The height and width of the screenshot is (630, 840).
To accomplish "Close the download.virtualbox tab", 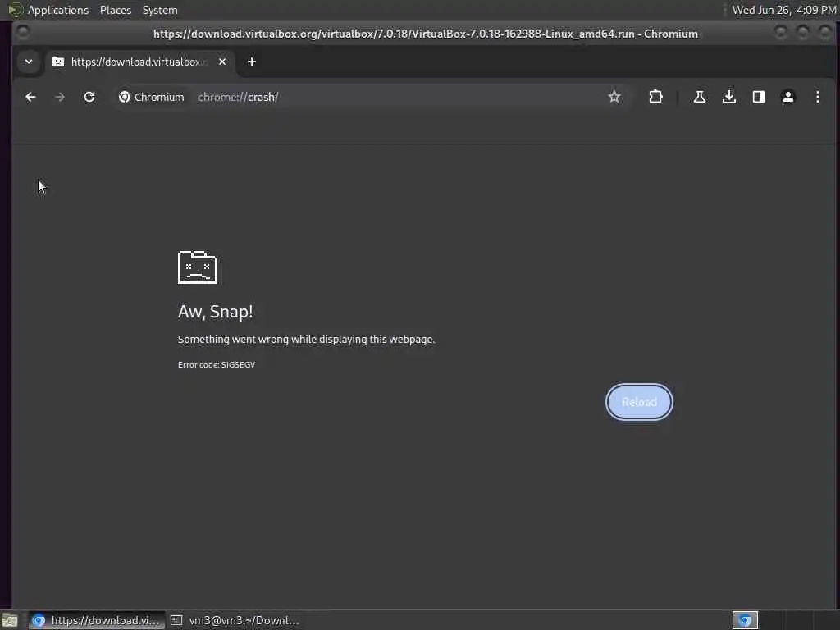I will [222, 62].
